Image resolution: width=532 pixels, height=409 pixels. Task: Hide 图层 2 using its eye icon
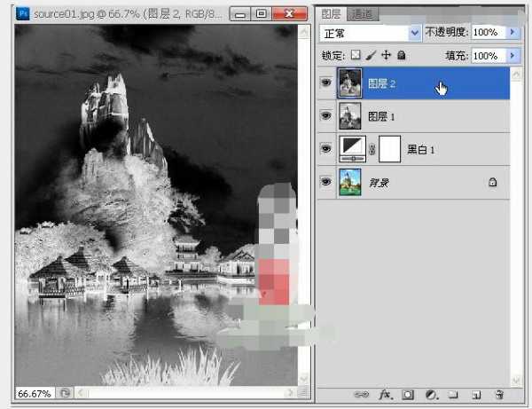(325, 83)
